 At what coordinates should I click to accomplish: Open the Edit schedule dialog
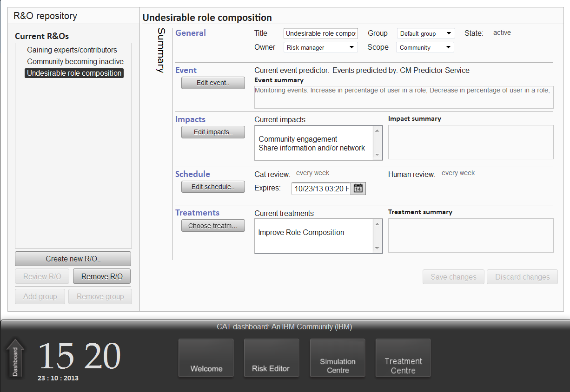point(213,187)
